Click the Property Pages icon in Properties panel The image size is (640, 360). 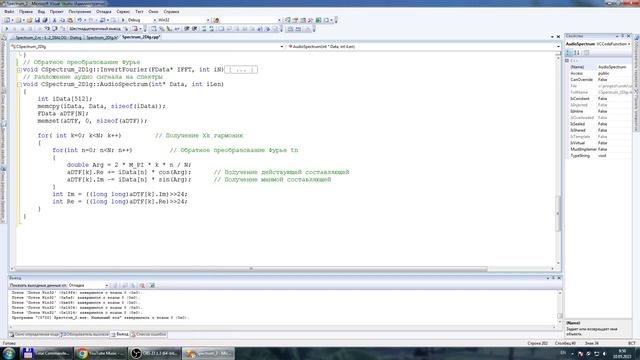pyautogui.click(x=586, y=53)
